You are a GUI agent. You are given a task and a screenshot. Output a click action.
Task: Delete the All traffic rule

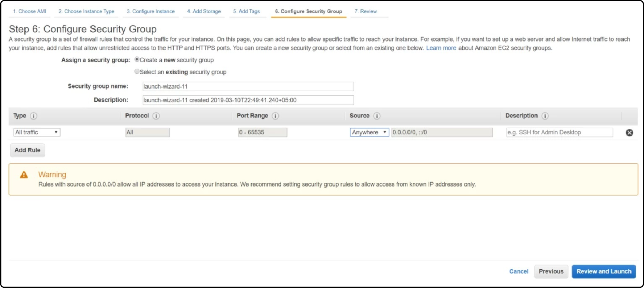click(x=630, y=132)
